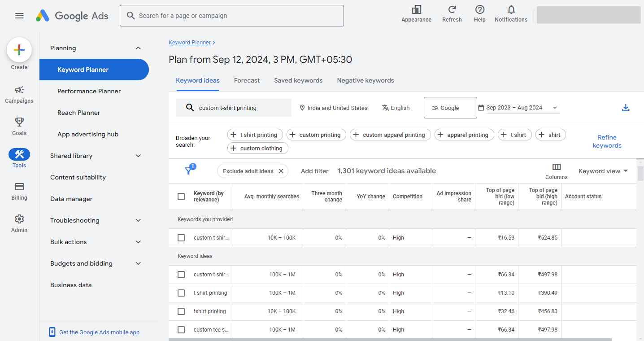Click Add filter
Image resolution: width=644 pixels, height=341 pixels.
click(x=315, y=171)
